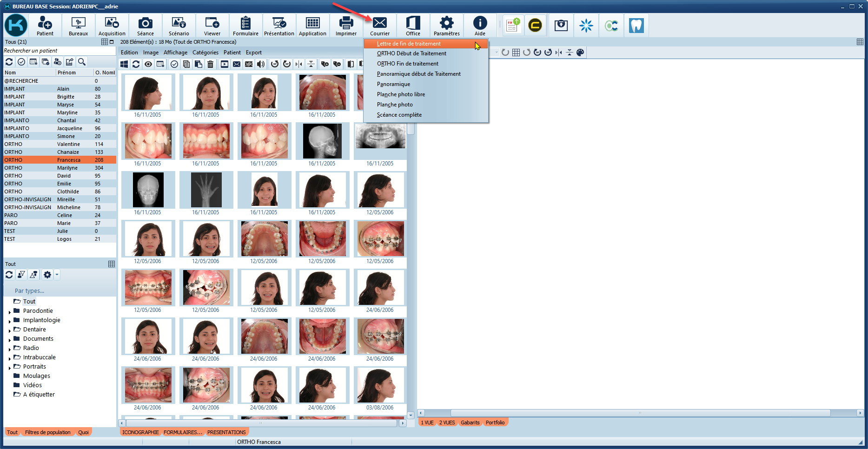
Task: Open the Acquisition camera tool
Action: [112, 26]
